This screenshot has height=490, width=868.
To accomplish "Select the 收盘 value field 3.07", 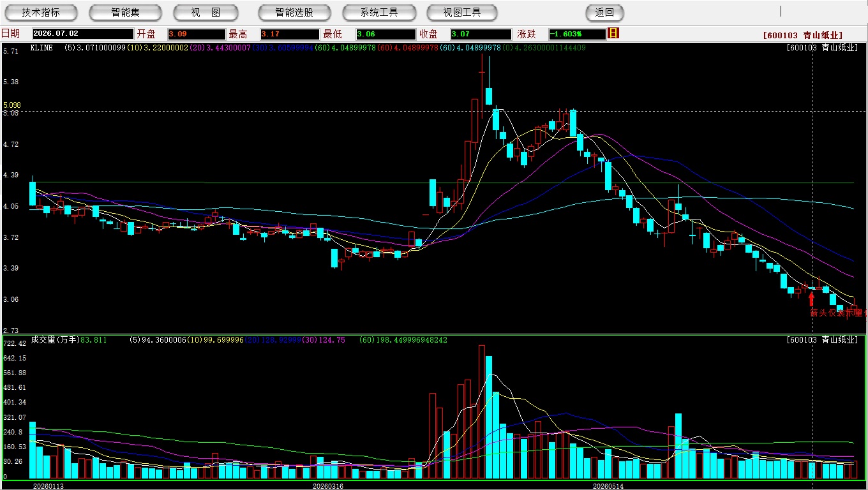I will (481, 34).
